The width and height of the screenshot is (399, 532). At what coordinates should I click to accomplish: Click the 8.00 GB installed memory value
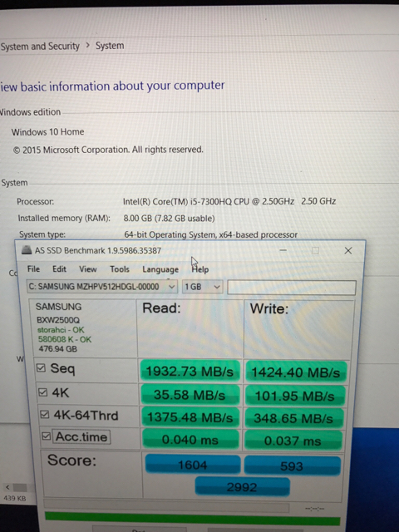(x=169, y=218)
